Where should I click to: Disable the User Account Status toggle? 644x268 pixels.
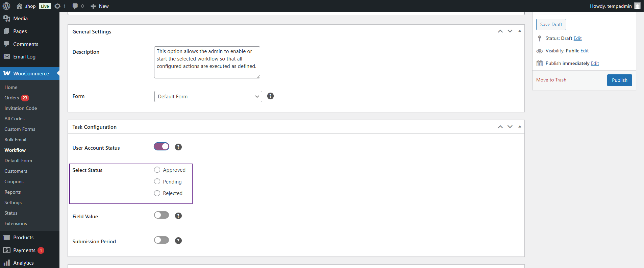tap(162, 146)
